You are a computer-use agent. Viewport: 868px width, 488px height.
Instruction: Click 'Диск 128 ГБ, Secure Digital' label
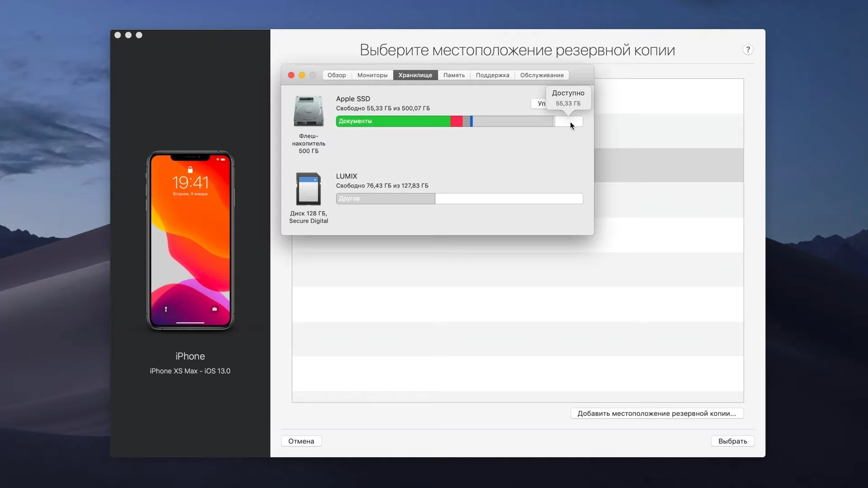(309, 217)
